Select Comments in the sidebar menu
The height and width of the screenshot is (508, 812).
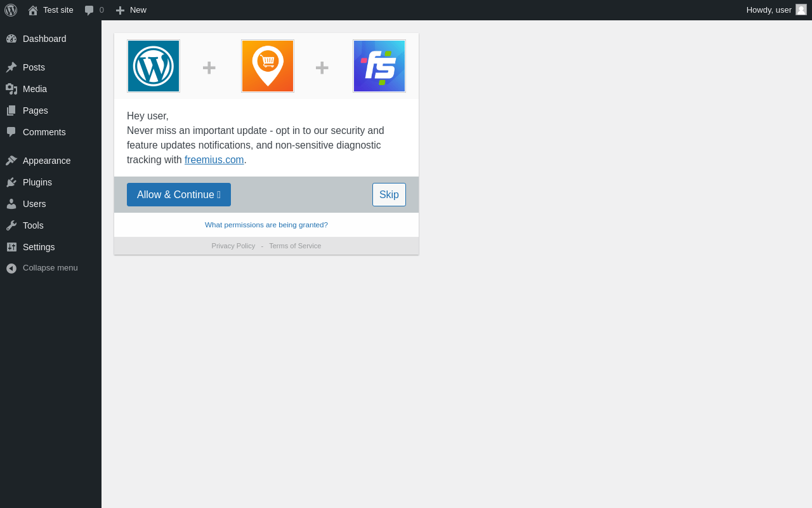coord(51,132)
